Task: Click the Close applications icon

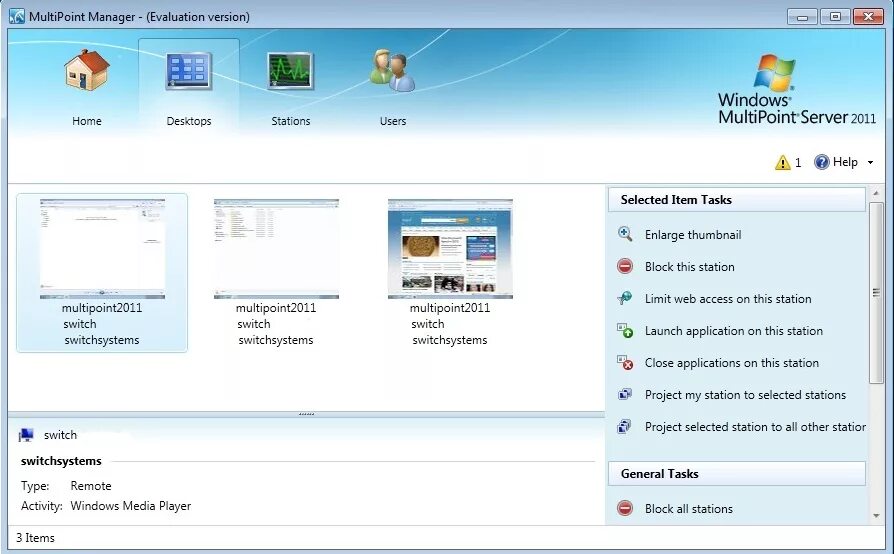Action: 625,362
